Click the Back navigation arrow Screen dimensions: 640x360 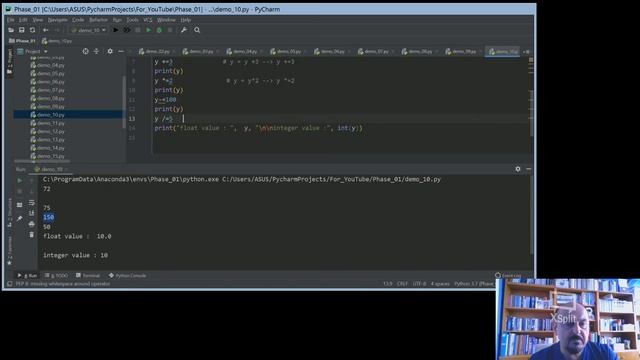click(46, 30)
